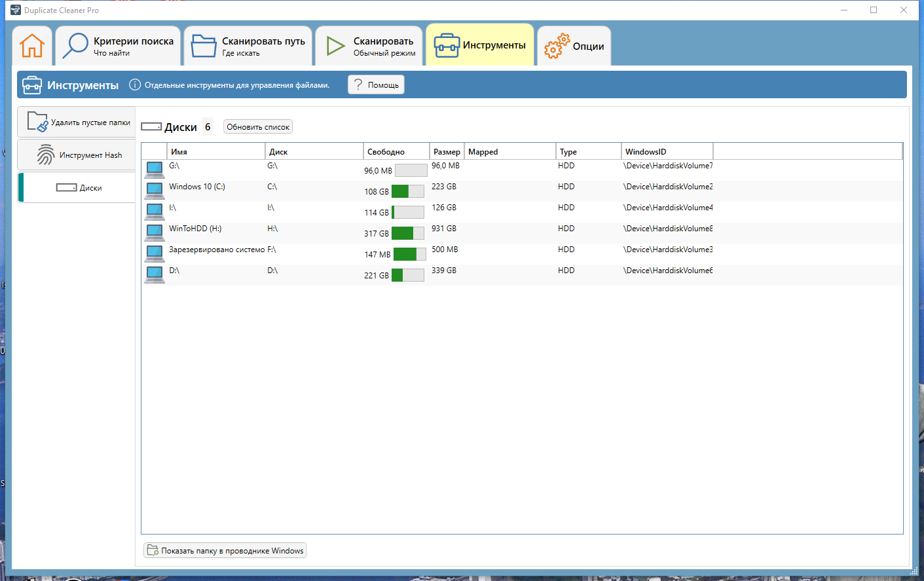924x581 pixels.
Task: Sort by the Свободно column header
Action: (x=396, y=151)
